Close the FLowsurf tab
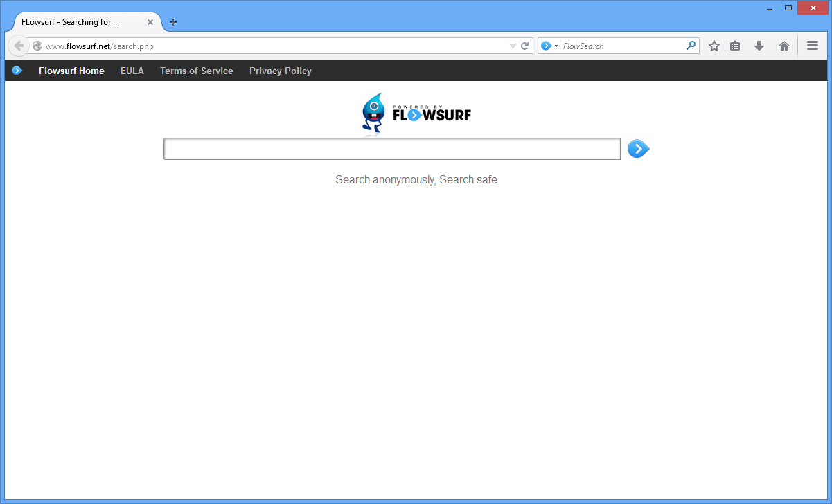Image resolution: width=832 pixels, height=504 pixels. tap(150, 22)
